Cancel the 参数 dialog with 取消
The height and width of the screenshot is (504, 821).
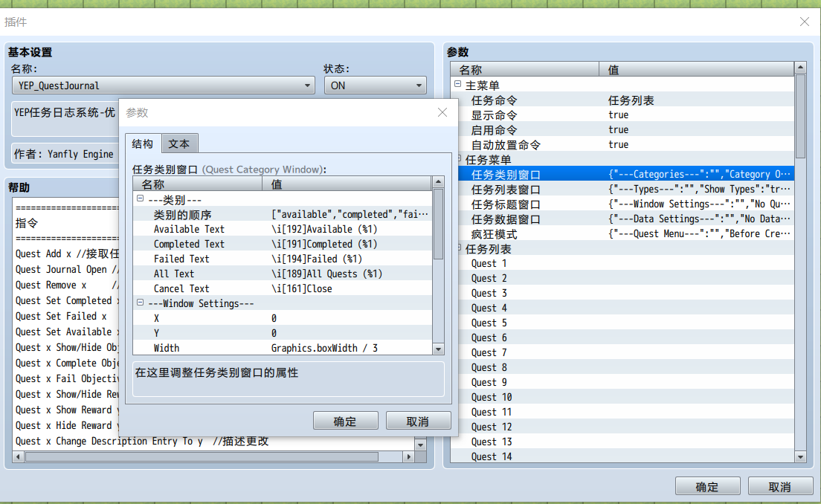419,421
